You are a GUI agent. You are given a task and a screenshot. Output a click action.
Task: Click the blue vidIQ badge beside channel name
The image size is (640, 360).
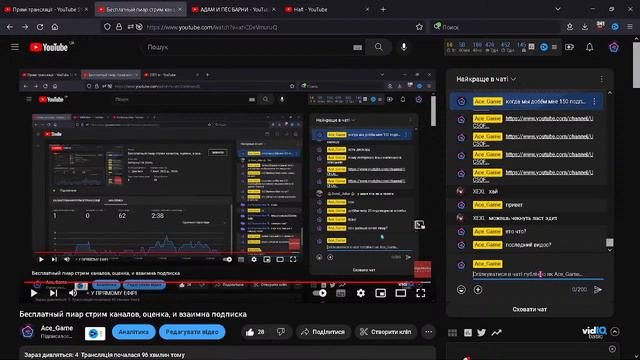[95, 333]
